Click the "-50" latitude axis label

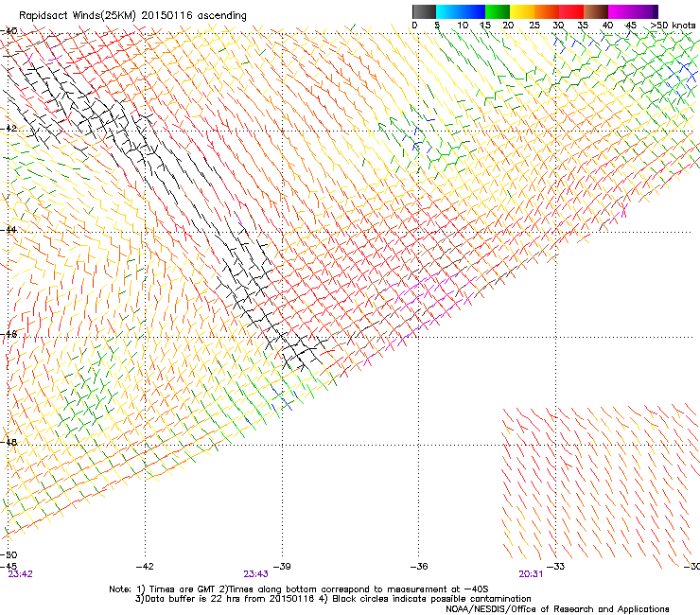pyautogui.click(x=9, y=555)
